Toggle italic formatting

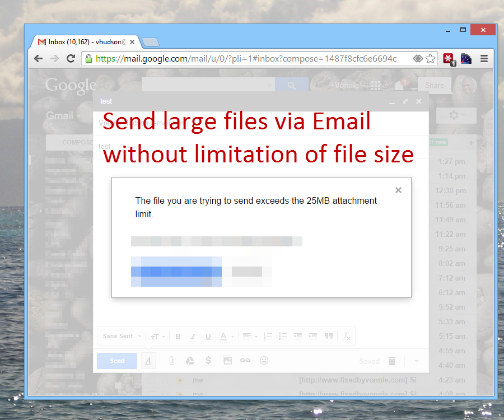pyautogui.click(x=193, y=336)
